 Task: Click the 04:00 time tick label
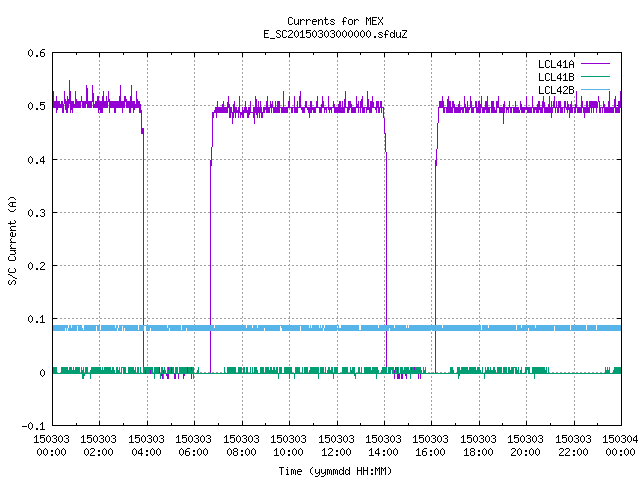click(x=146, y=452)
